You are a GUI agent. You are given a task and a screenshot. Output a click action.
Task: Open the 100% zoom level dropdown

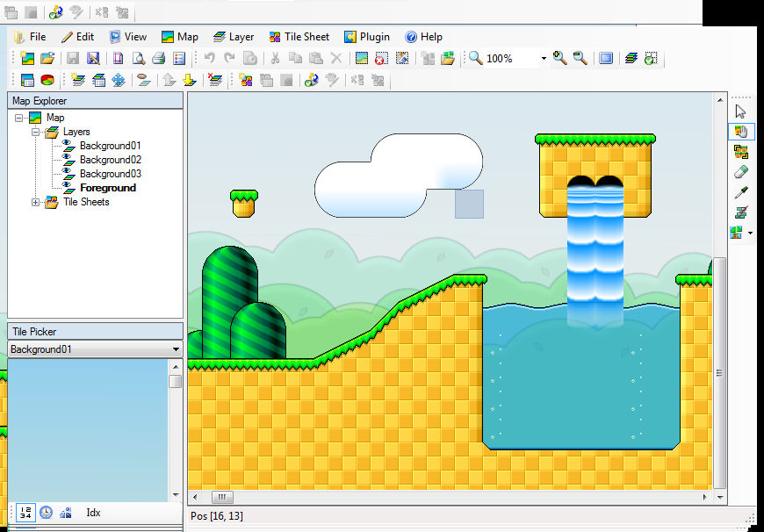click(x=544, y=59)
